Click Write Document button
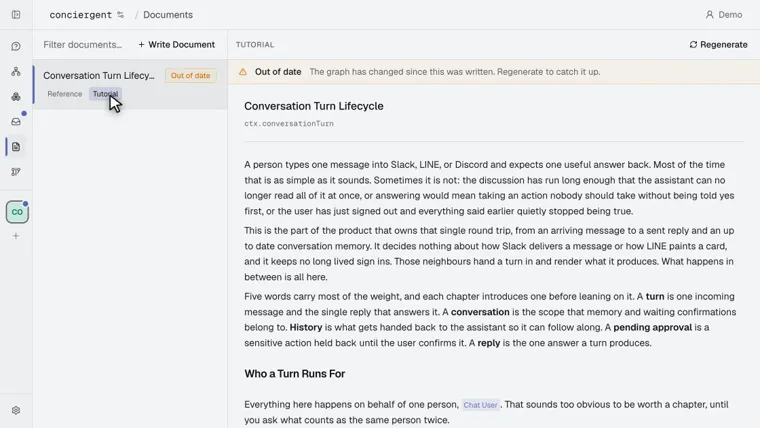 point(176,45)
